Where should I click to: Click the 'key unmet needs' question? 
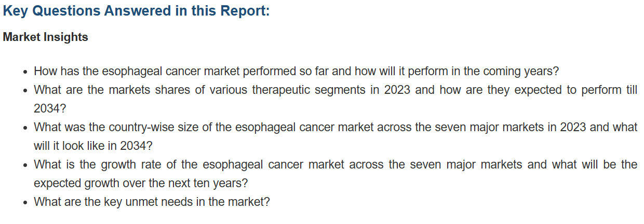click(152, 202)
